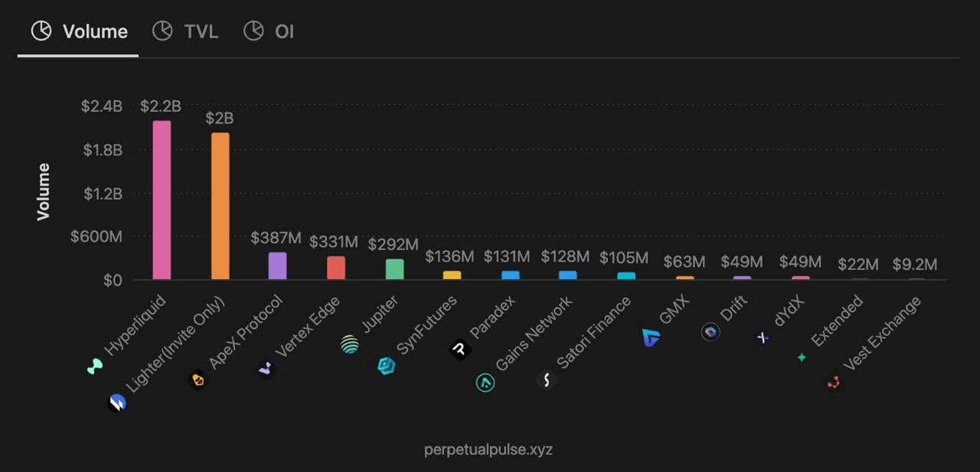Select the Volume tab
The width and height of the screenshot is (980, 472).
click(x=79, y=31)
